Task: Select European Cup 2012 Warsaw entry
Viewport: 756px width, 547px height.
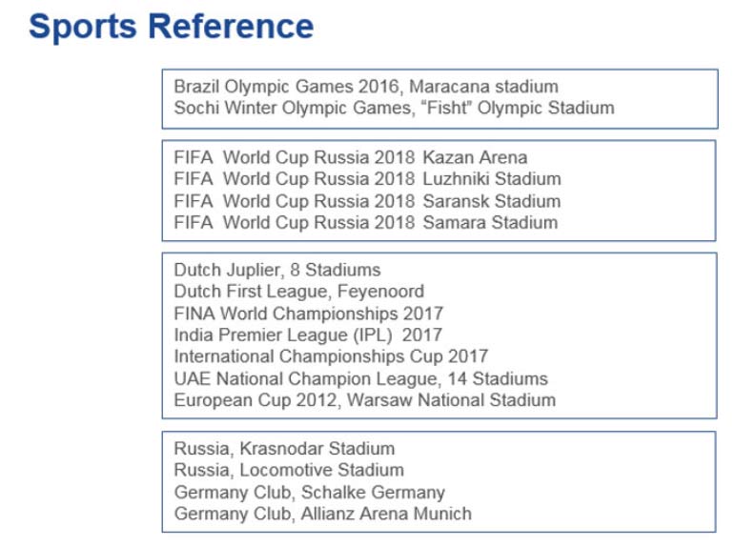Action: click(x=364, y=400)
